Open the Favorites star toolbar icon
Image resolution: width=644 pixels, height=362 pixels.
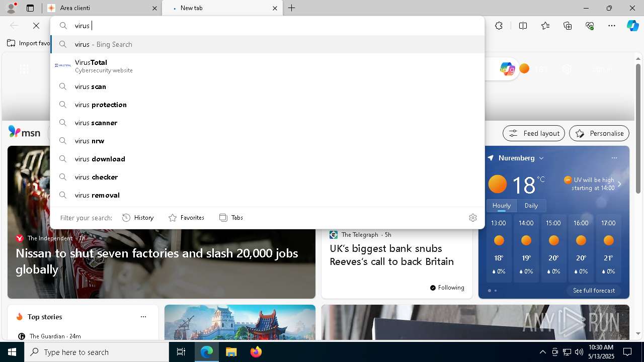[x=545, y=26]
